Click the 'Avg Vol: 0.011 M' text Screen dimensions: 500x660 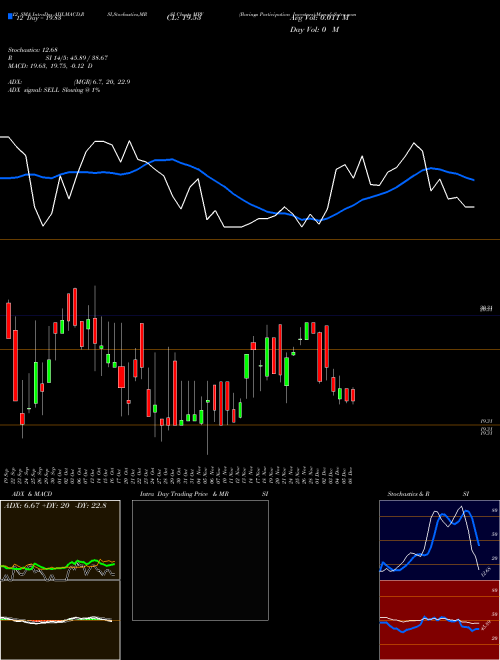(x=319, y=18)
